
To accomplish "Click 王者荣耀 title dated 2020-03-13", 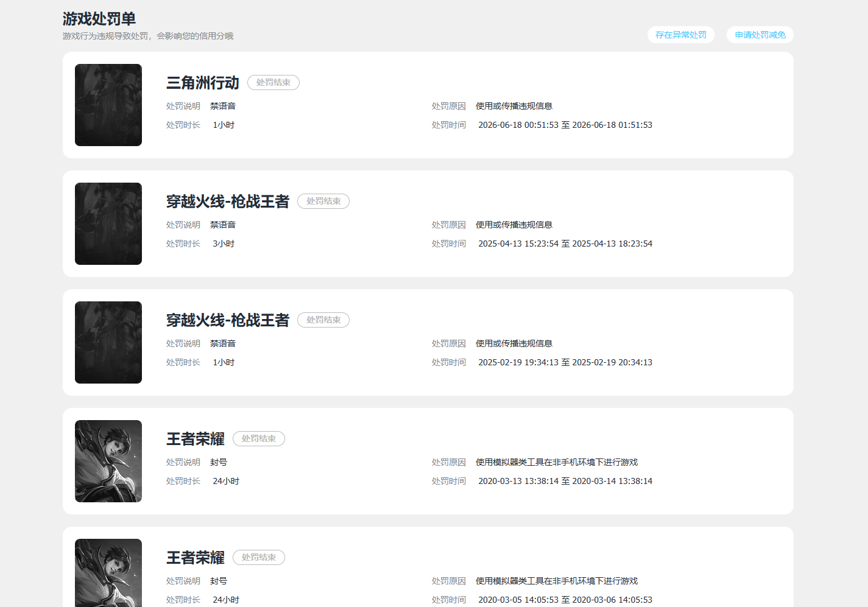I will point(196,439).
